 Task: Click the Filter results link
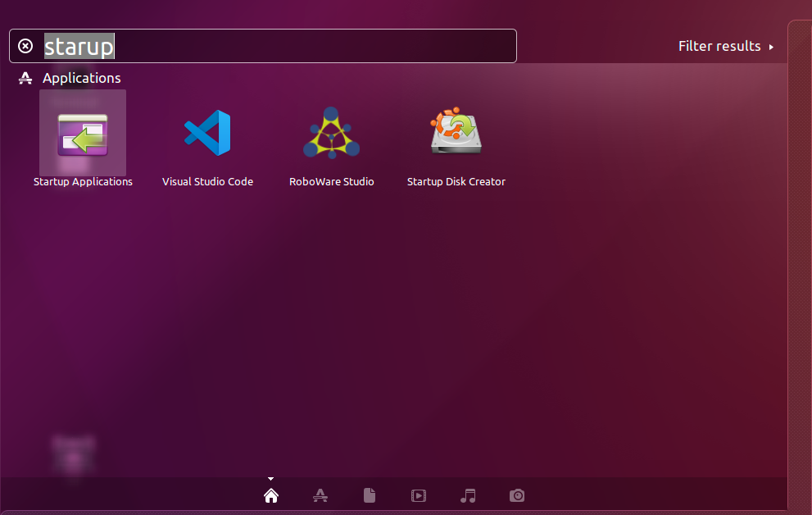[718, 46]
